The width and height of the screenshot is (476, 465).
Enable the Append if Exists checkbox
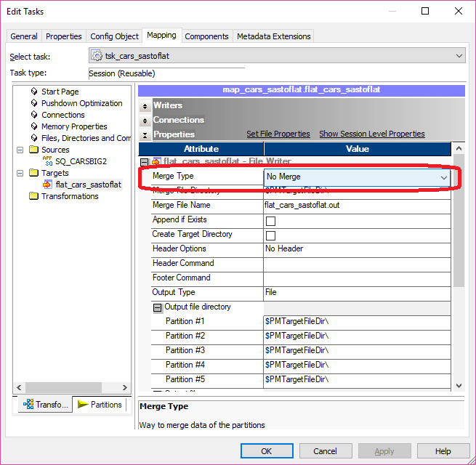tap(270, 221)
